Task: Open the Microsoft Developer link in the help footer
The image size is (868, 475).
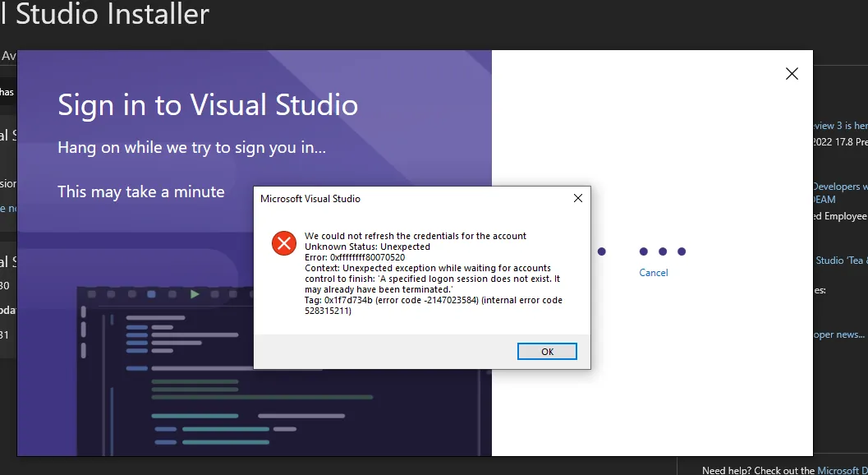Action: [843, 470]
